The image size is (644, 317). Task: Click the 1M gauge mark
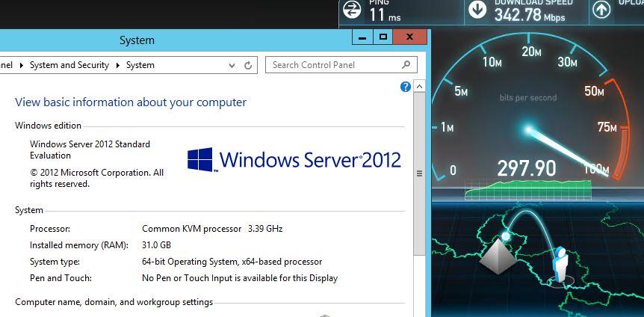tap(447, 127)
